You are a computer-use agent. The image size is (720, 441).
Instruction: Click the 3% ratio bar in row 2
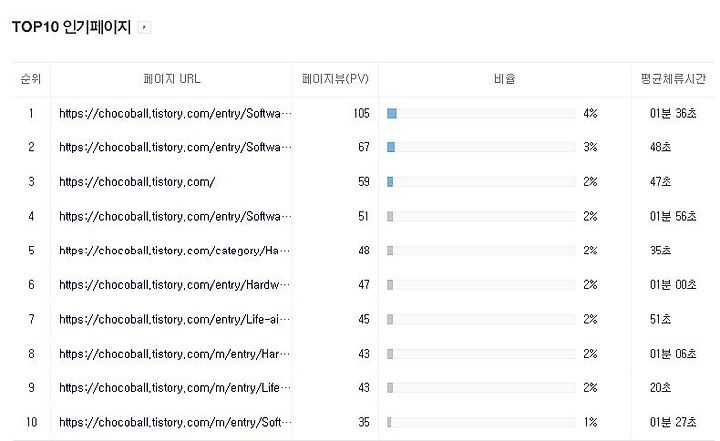coord(481,147)
